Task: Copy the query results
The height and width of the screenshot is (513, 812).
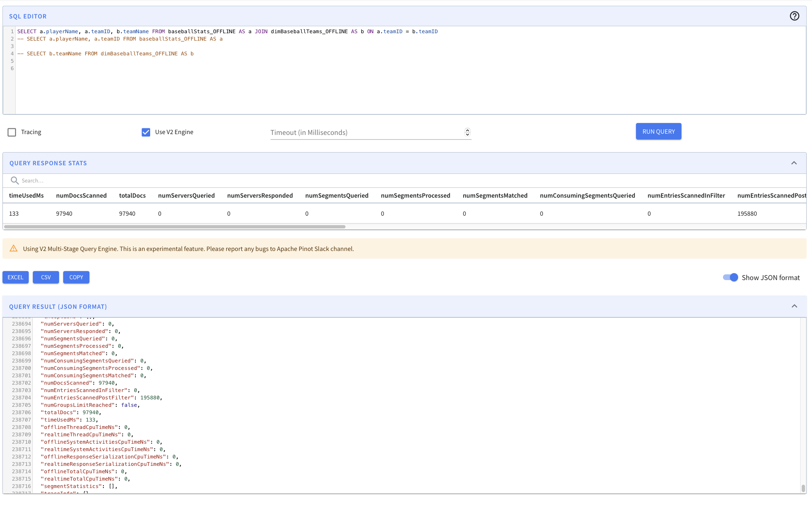Action: (76, 277)
